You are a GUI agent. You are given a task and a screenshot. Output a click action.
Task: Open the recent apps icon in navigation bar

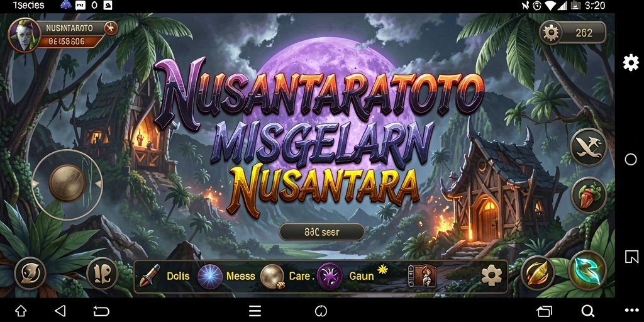point(545,311)
